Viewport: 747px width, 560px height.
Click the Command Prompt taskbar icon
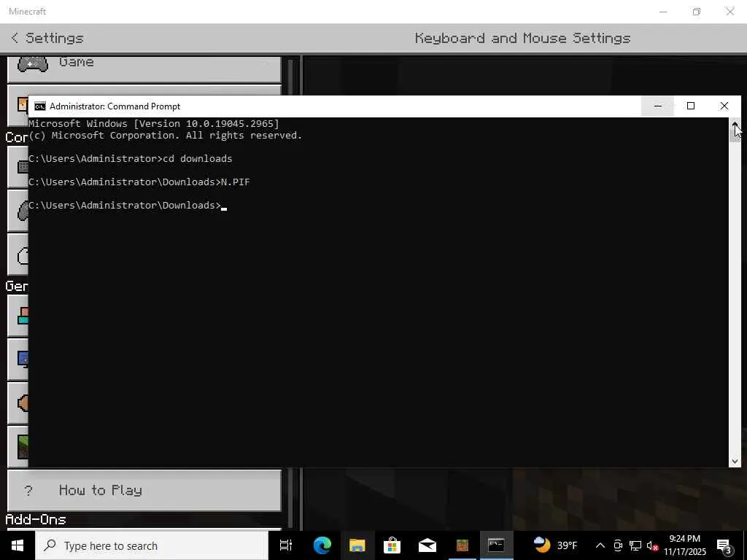pos(496,545)
